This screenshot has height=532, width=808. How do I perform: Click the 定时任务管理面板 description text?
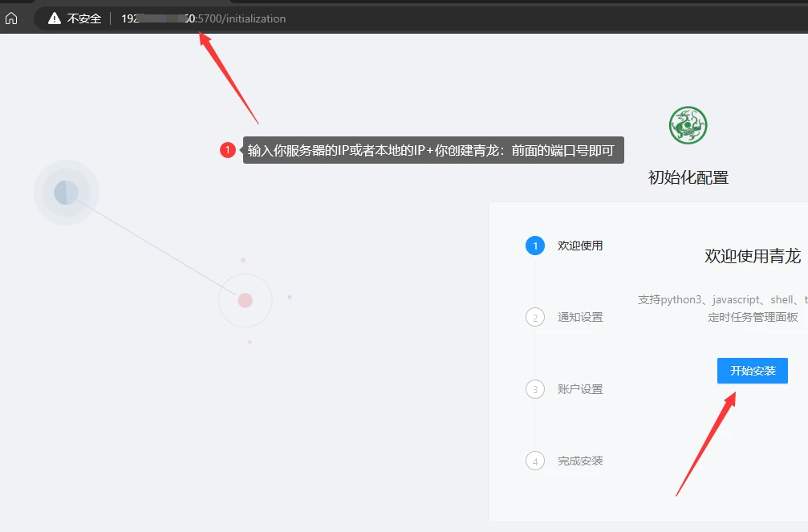point(753,317)
